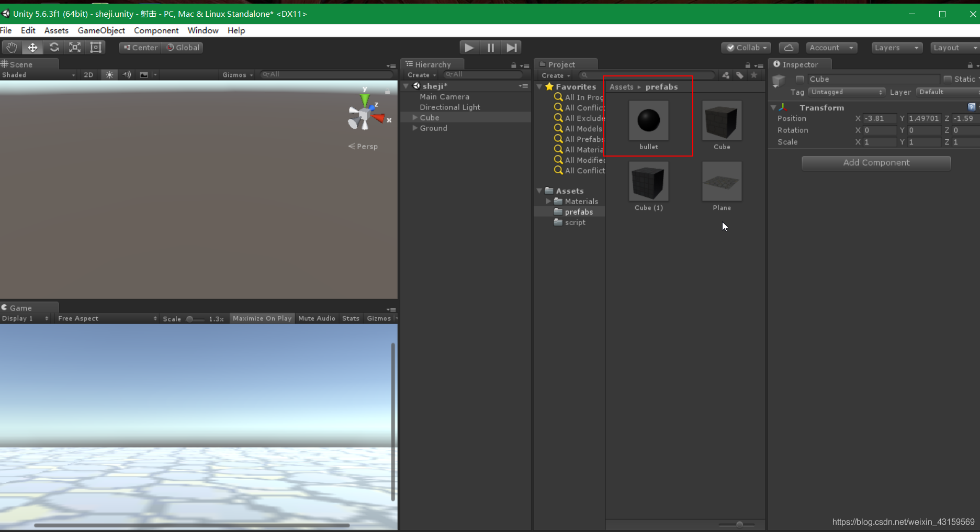980x532 pixels.
Task: Click Add Component button
Action: 876,163
